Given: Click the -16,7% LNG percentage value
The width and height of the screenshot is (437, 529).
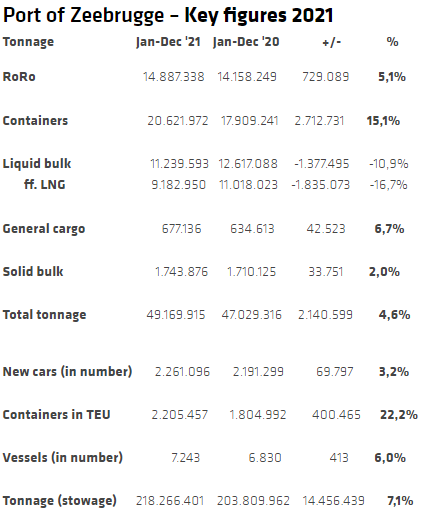Looking at the screenshot, I should (x=388, y=185).
